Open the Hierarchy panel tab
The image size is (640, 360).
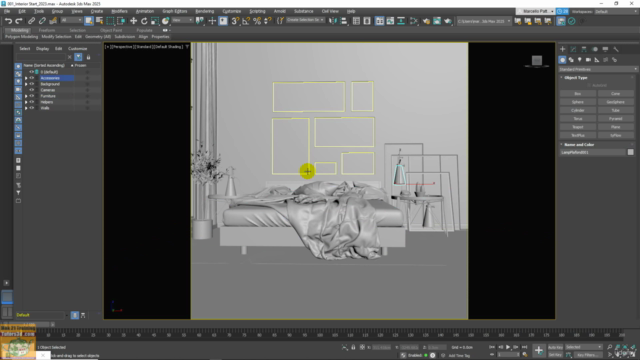pyautogui.click(x=584, y=49)
